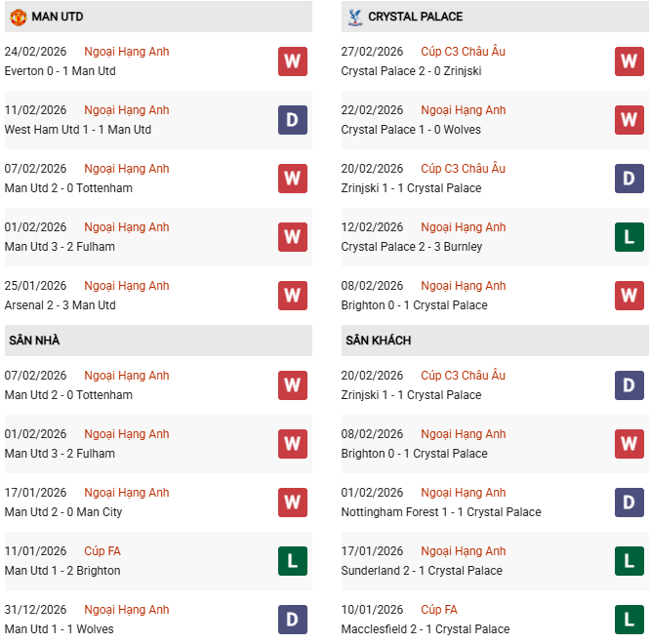
Task: Select the SÂN NHÀ section header
Action: (x=34, y=341)
